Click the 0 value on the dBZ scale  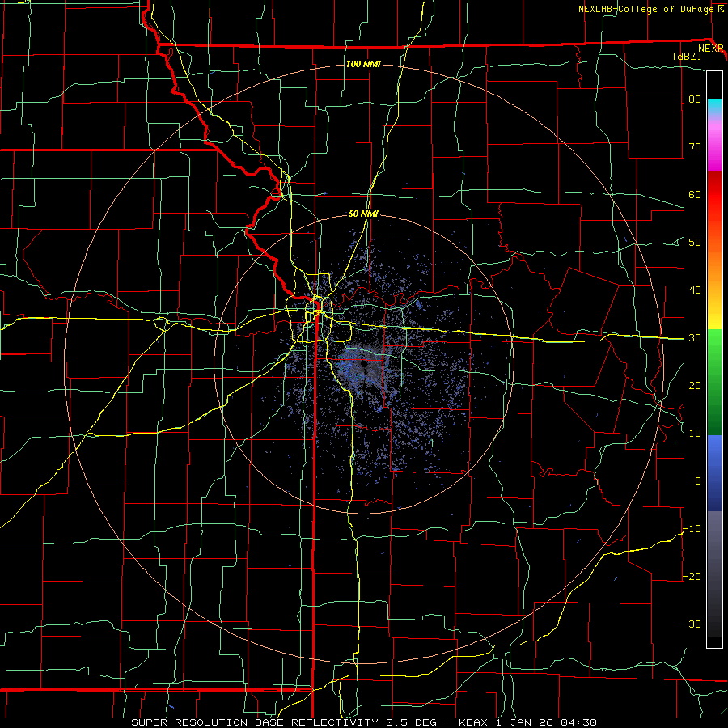pos(698,481)
